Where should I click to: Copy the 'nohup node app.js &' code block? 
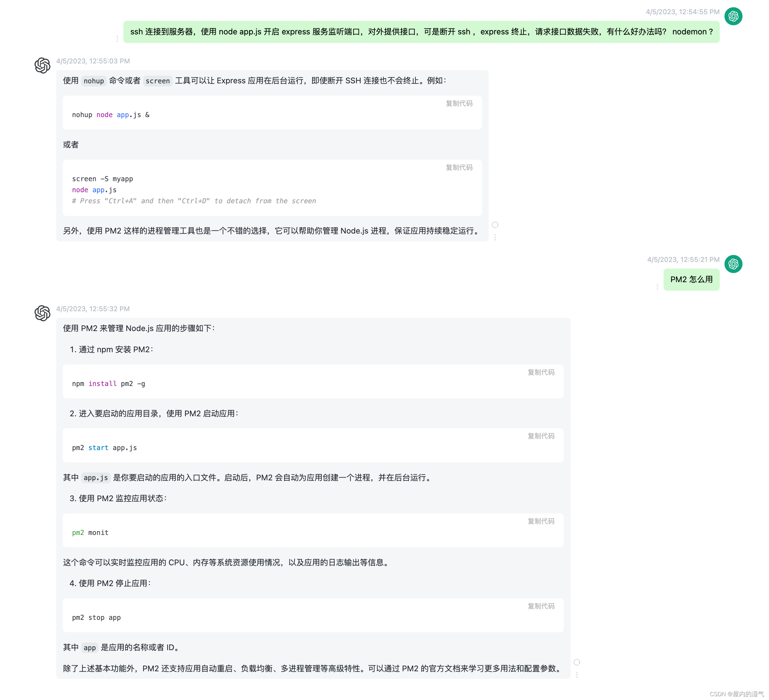point(459,104)
